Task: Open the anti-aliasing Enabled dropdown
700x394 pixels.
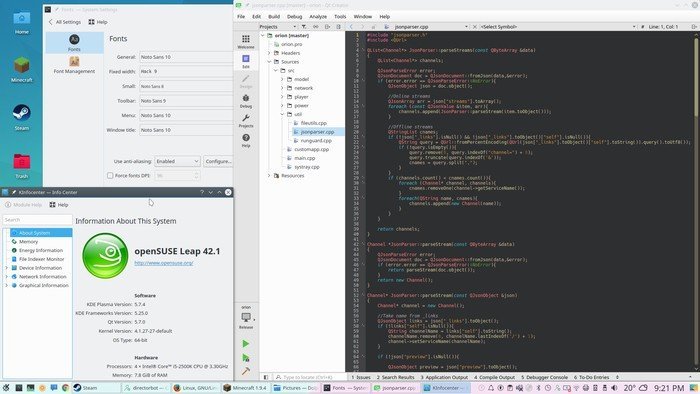Action: pos(177,161)
